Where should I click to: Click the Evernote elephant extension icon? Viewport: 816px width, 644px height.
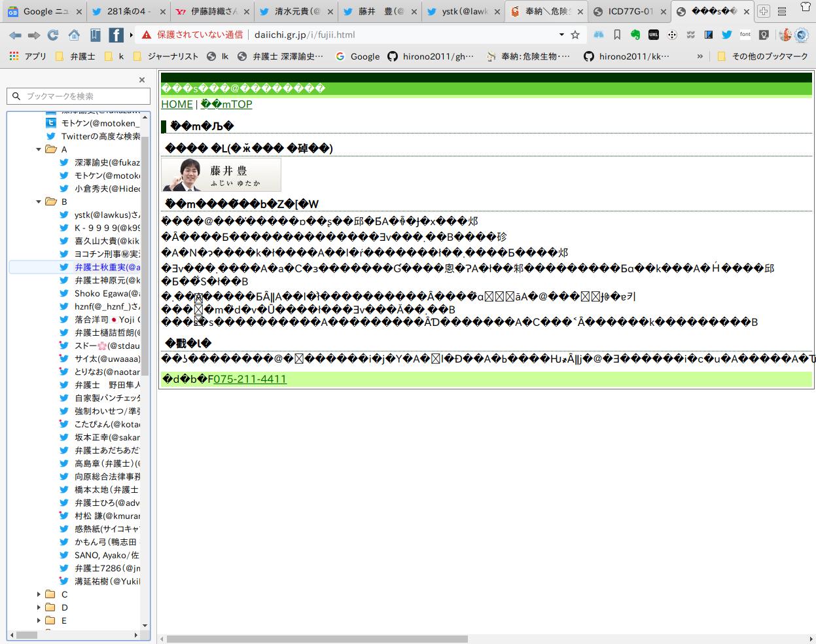click(x=635, y=35)
